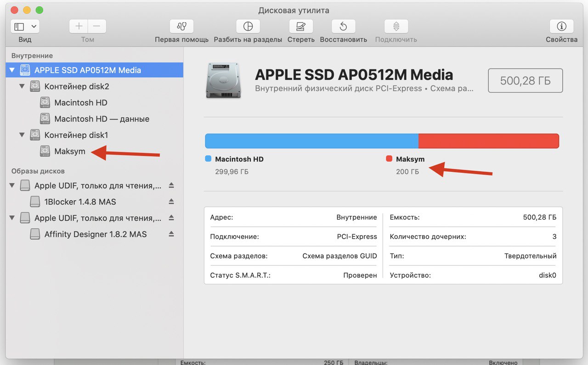Image resolution: width=588 pixels, height=365 pixels.
Task: Click the APPLE SSD AP0512M Media heading
Action: click(x=354, y=74)
